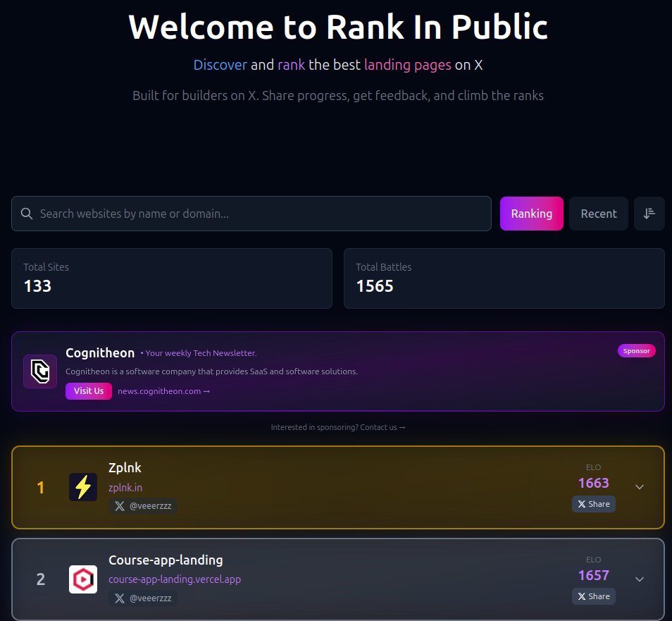Open the news.cognitheon.com link
This screenshot has height=621, width=672.
[163, 391]
